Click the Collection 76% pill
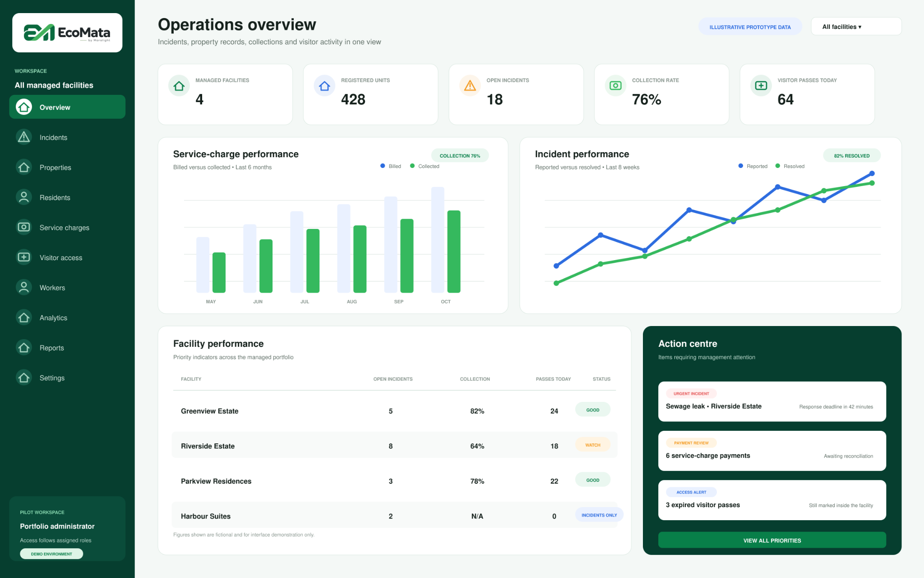Image resolution: width=924 pixels, height=578 pixels. coord(460,155)
